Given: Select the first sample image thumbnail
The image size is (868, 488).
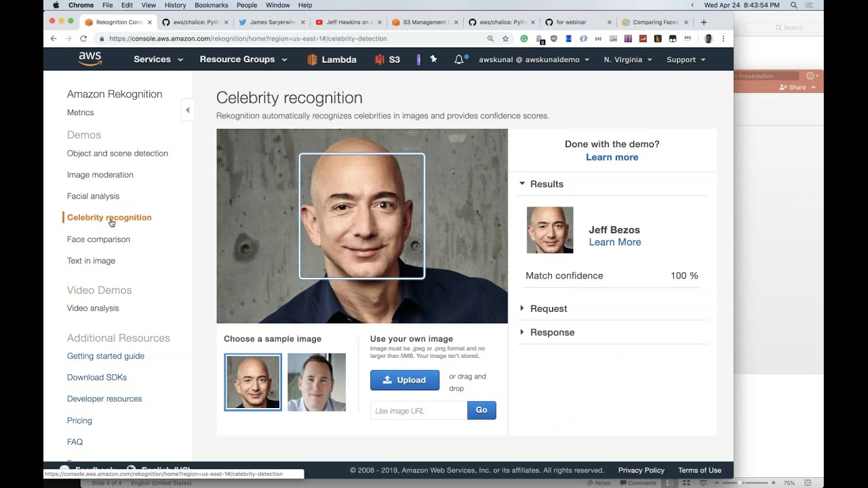Looking at the screenshot, I should coord(253,382).
